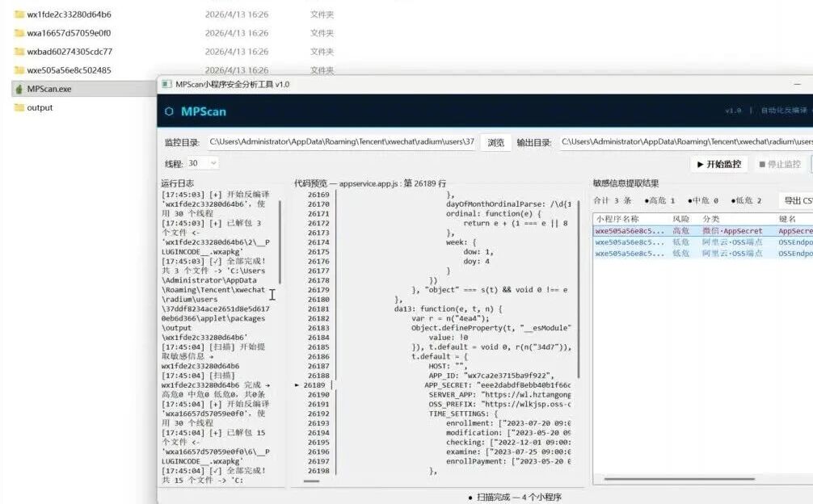Click the v1.0 version label in header
The width and height of the screenshot is (813, 504).
point(733,111)
